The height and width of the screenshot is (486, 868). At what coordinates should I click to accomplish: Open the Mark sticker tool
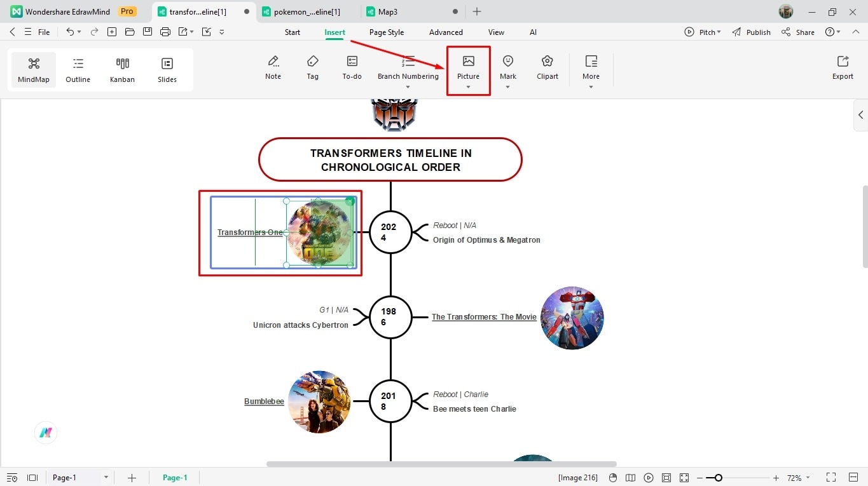(507, 67)
